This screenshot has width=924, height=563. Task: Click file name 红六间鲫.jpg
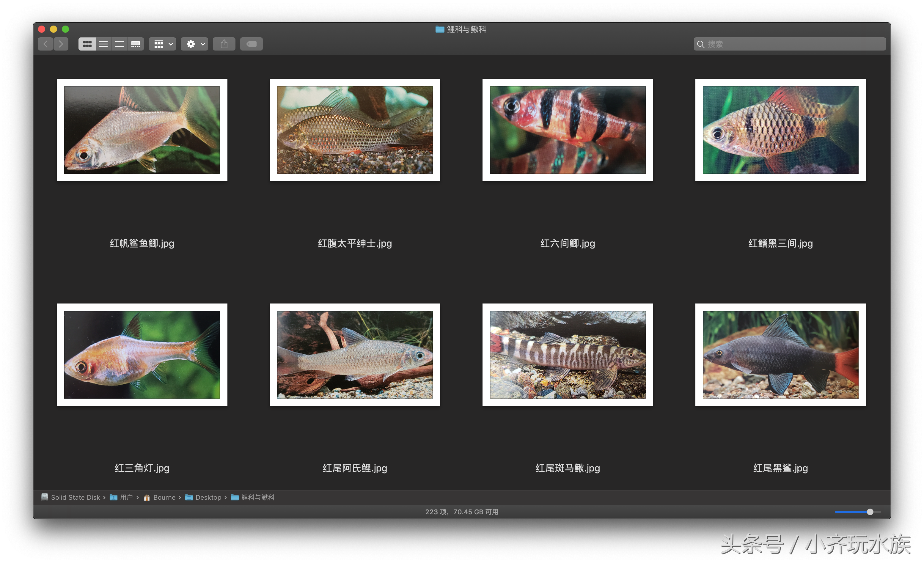(568, 244)
